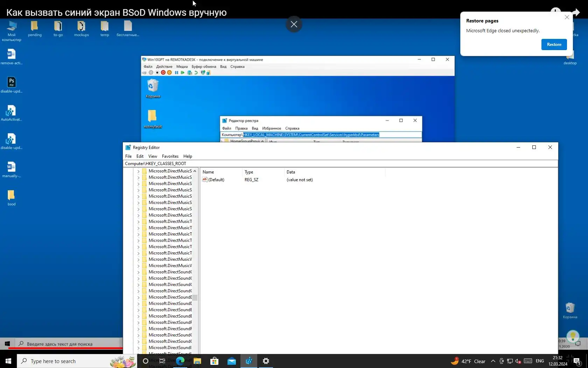
Task: Click the Turn Off icon in VM toolbar
Action: click(157, 73)
